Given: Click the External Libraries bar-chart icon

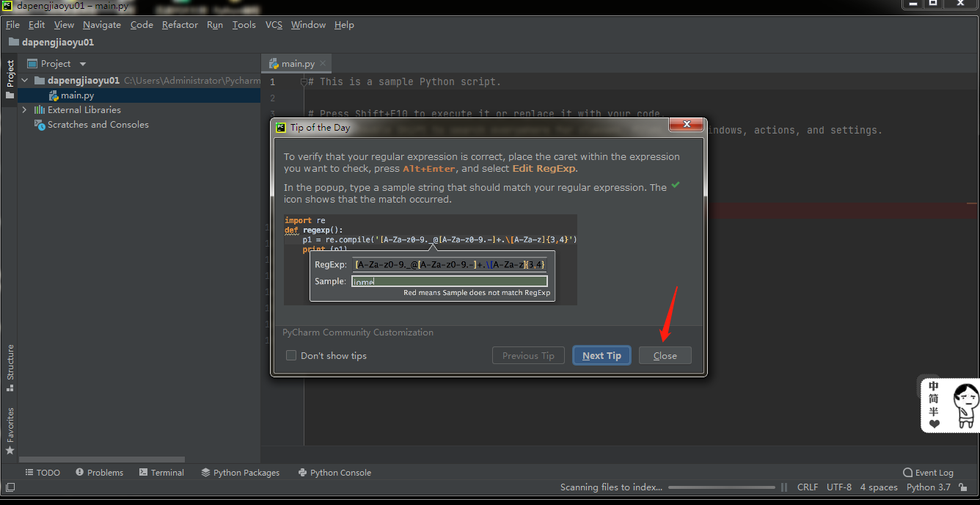Looking at the screenshot, I should click(40, 110).
